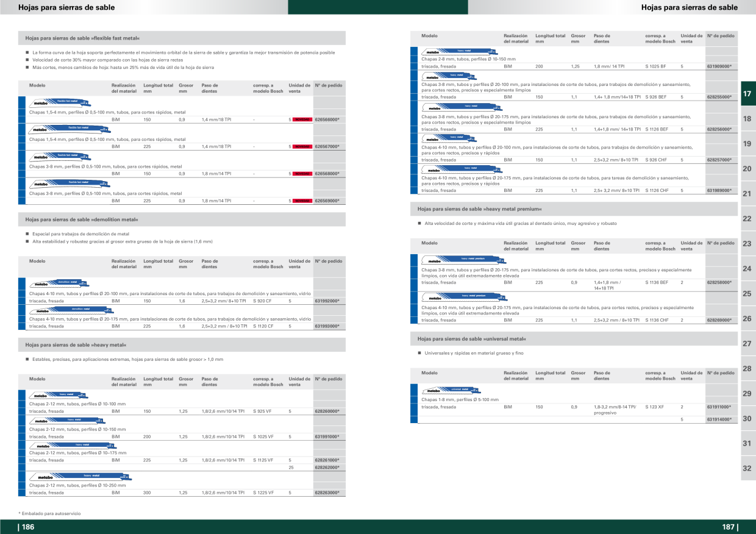Click the »demolition metal« section heading

pos(82,219)
